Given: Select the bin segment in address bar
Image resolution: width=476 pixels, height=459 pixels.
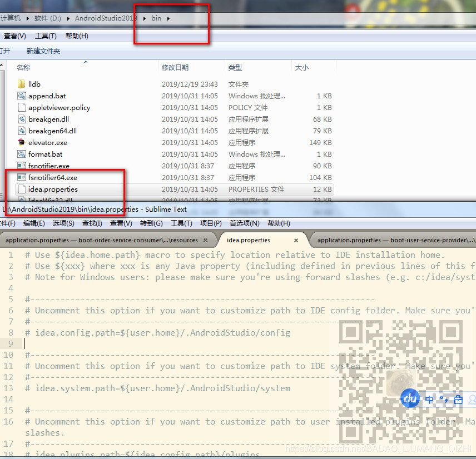Looking at the screenshot, I should (156, 18).
